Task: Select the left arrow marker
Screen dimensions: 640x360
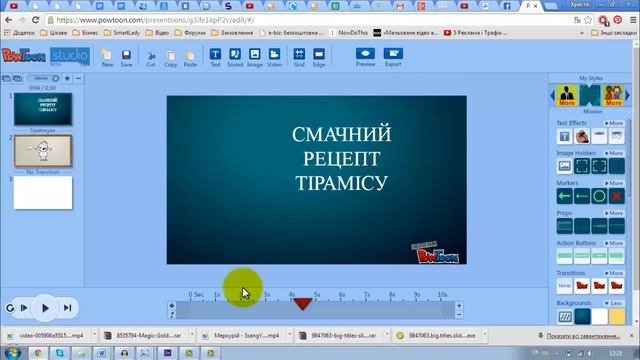Action: pos(564,196)
